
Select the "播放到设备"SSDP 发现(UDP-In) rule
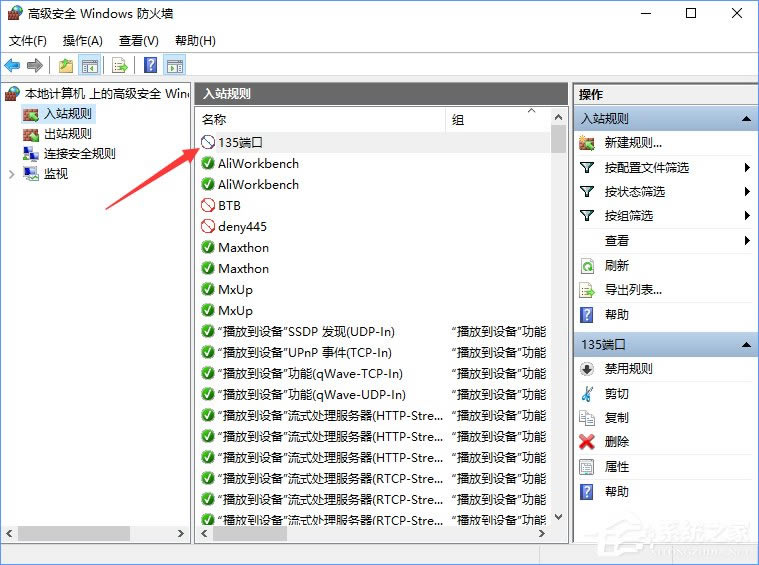[x=373, y=331]
